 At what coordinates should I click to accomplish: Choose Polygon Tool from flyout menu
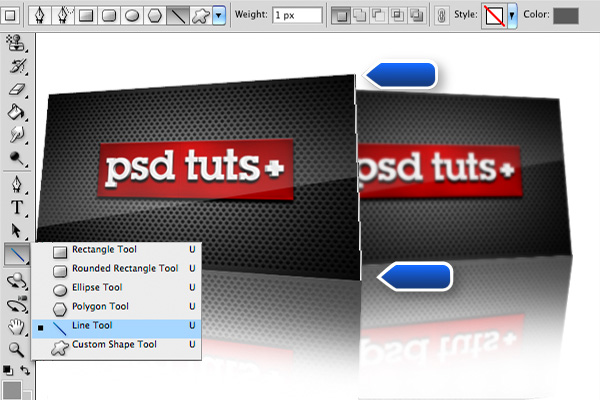pos(116,307)
